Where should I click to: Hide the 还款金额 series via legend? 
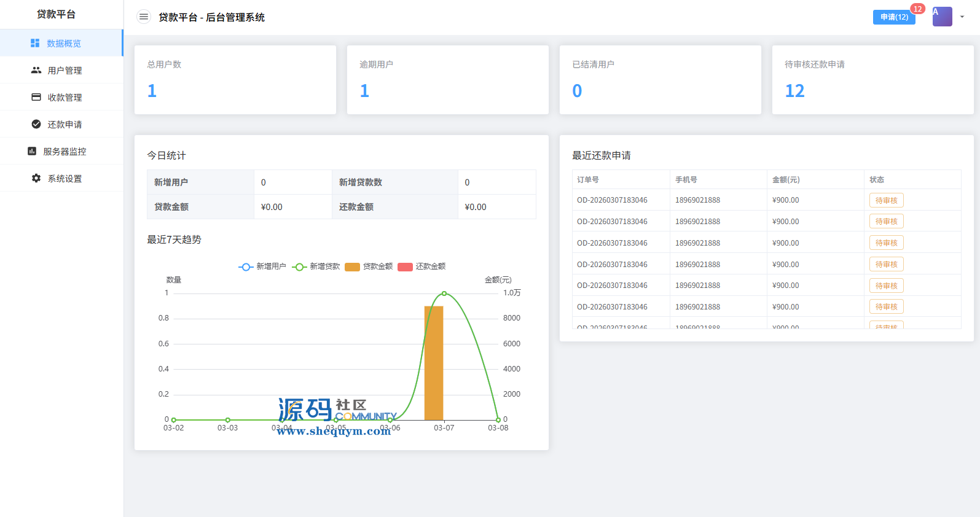[x=422, y=266]
